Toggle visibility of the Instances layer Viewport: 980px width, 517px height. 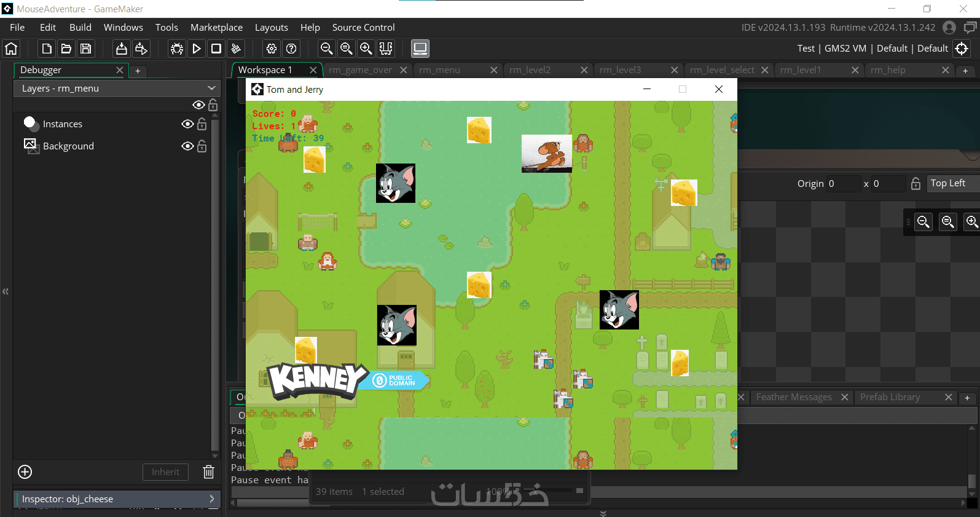coord(187,124)
